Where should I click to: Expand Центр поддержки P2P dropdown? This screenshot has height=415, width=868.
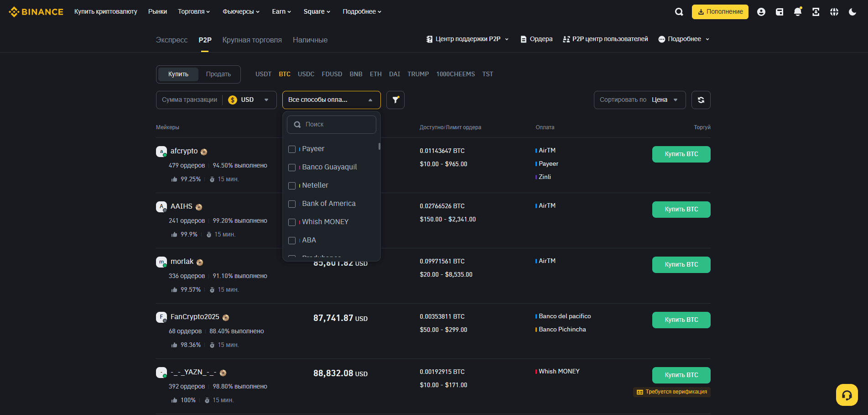[x=468, y=39]
